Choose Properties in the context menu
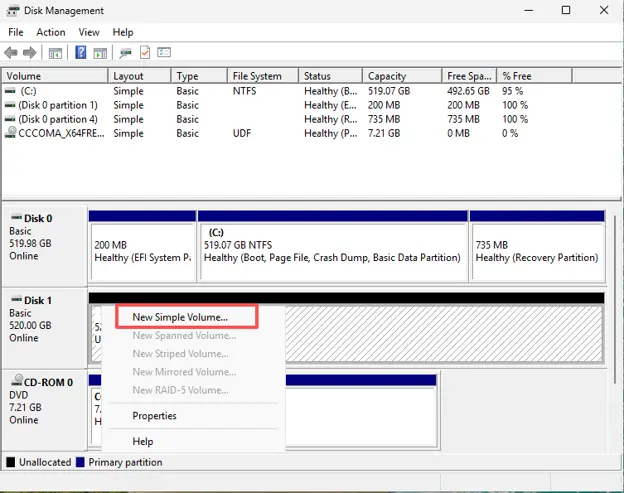 coord(154,416)
